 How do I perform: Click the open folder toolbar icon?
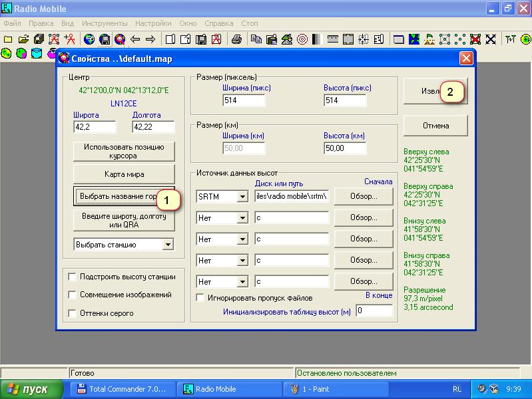(x=23, y=39)
